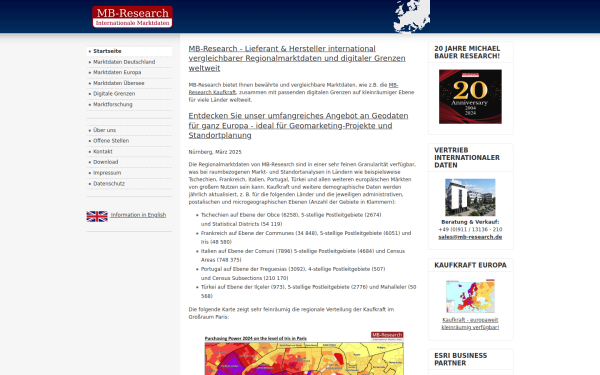This screenshot has width=600, height=375.
Task: Follow Kaufkraft - europaweit kleinräumig verfügbar link
Action: click(470, 323)
